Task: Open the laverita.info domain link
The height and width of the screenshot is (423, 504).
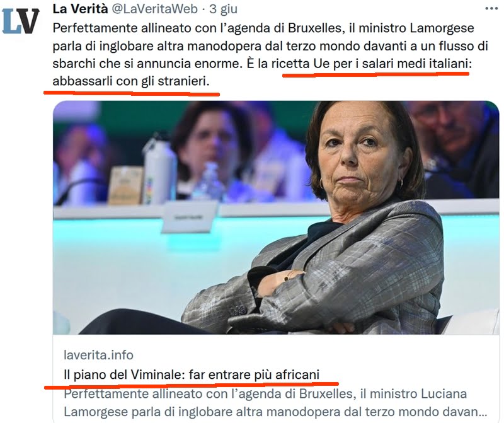Action: (98, 355)
